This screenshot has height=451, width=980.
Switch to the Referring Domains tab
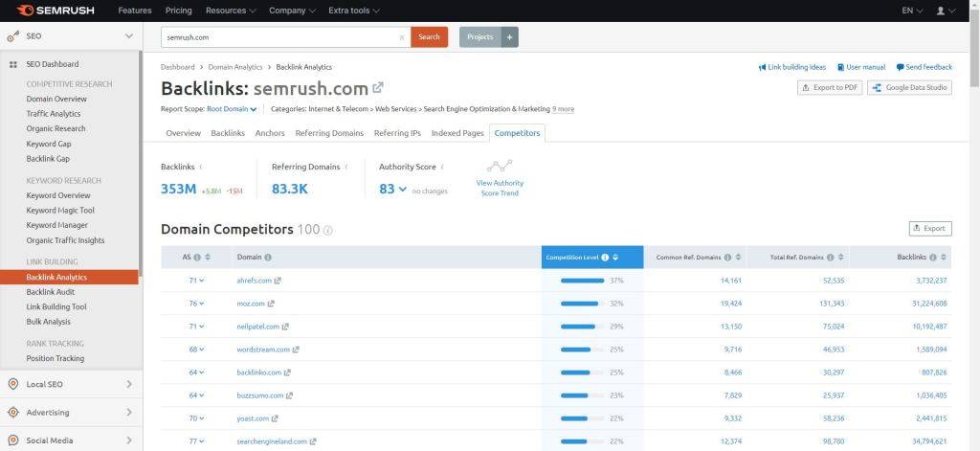point(329,133)
